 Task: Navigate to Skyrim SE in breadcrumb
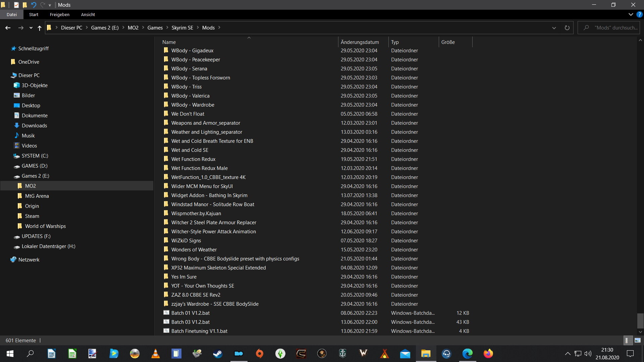[182, 27]
